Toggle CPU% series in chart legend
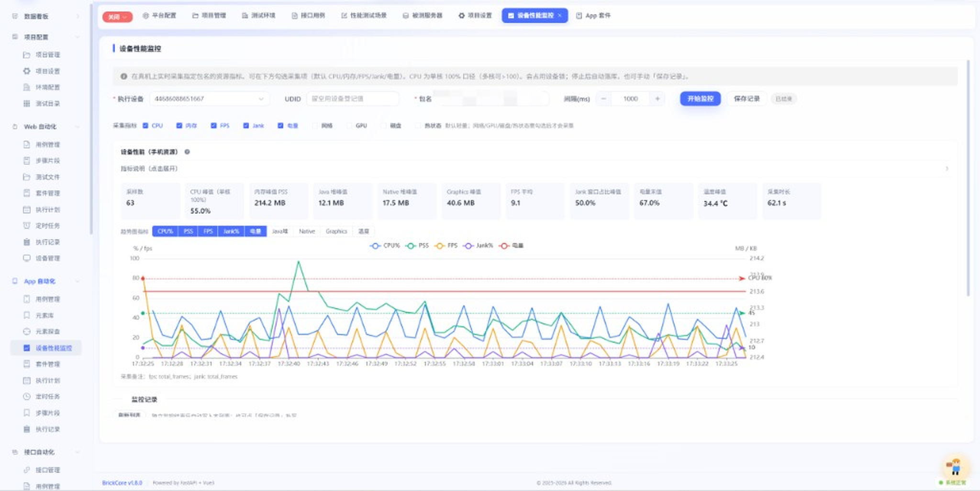 coord(385,246)
